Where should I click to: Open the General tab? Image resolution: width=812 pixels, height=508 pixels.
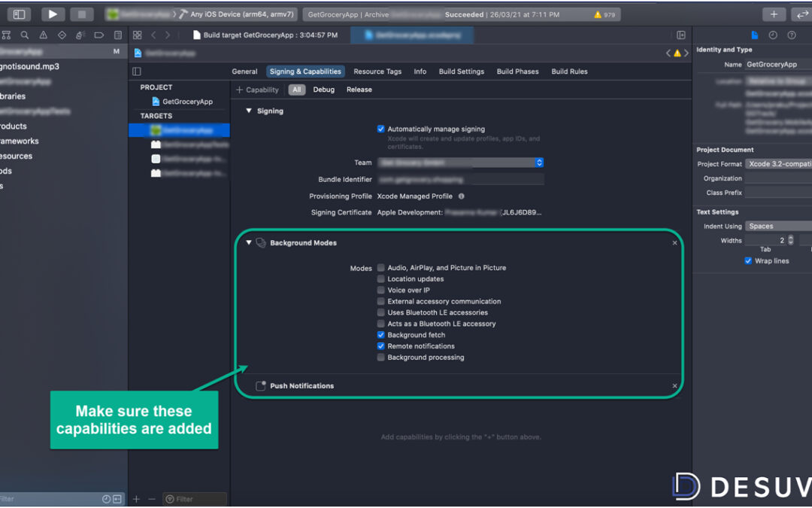(244, 71)
